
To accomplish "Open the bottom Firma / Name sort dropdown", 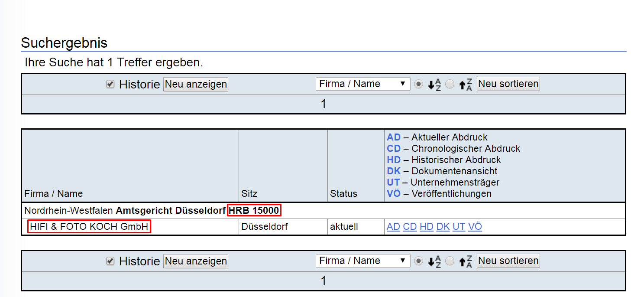I will [x=363, y=261].
